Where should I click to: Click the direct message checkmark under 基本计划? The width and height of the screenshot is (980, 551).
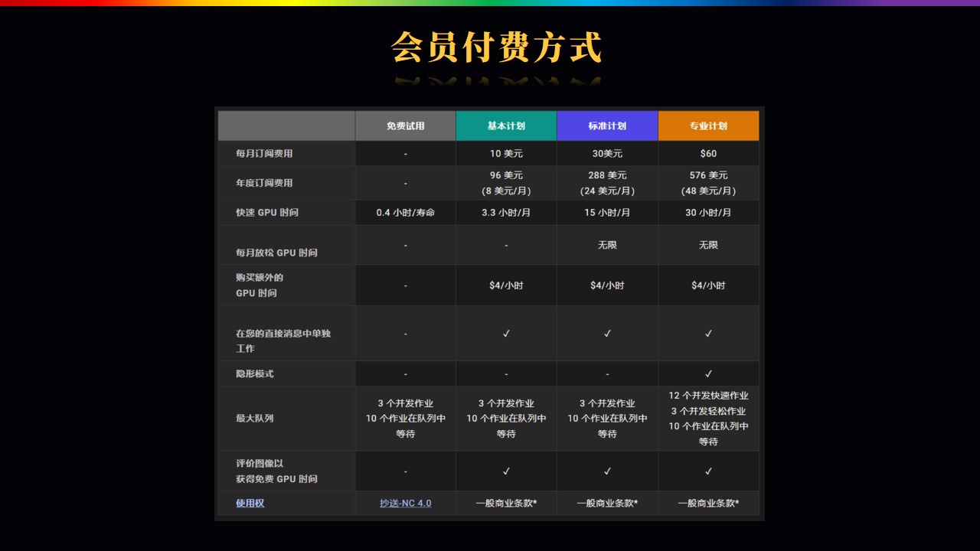coord(506,333)
